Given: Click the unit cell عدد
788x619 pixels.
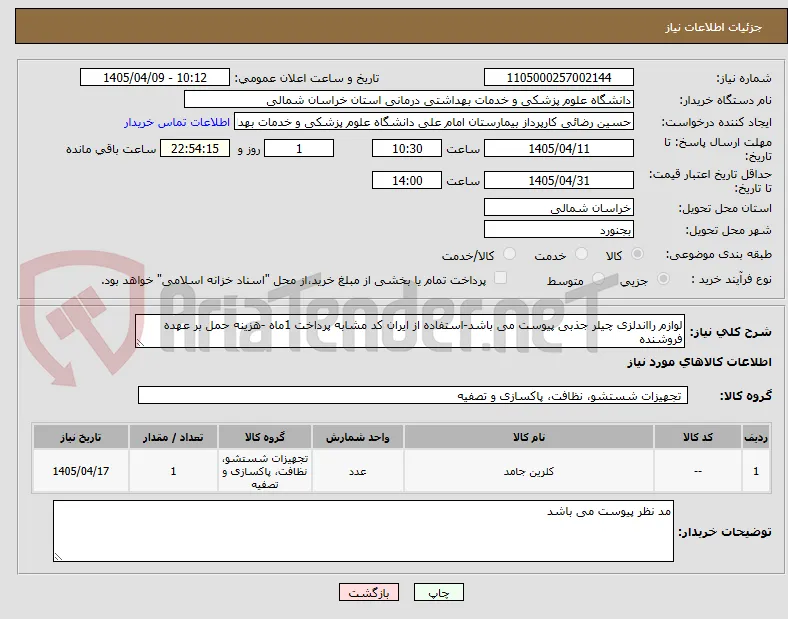Looking at the screenshot, I should click(357, 471).
